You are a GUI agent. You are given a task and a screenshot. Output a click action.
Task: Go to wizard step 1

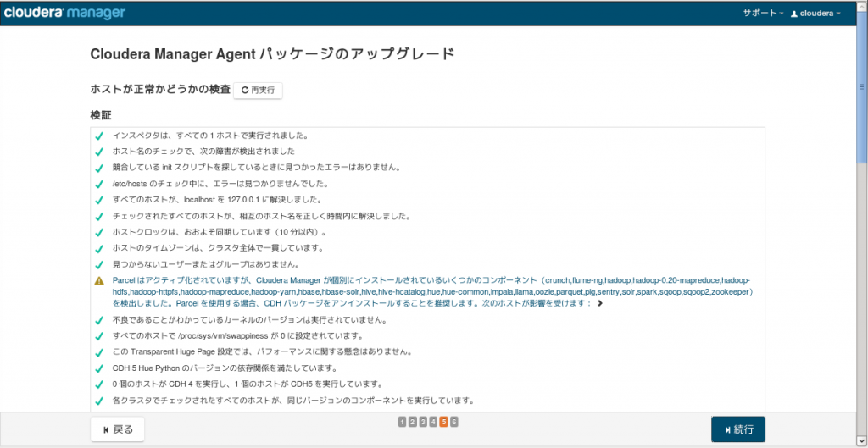[402, 422]
